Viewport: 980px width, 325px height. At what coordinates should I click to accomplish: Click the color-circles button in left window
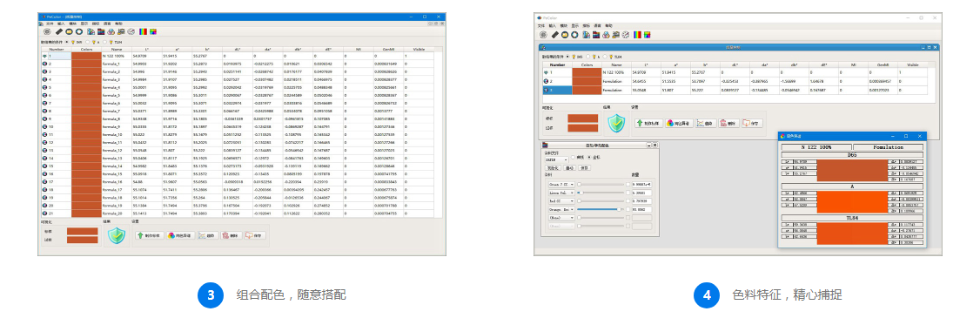click(x=181, y=235)
